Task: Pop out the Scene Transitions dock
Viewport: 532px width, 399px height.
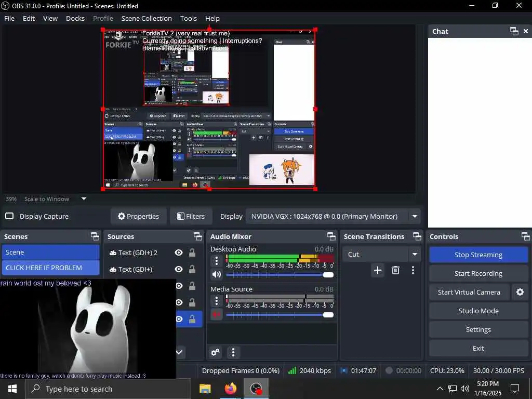Action: [x=417, y=236]
